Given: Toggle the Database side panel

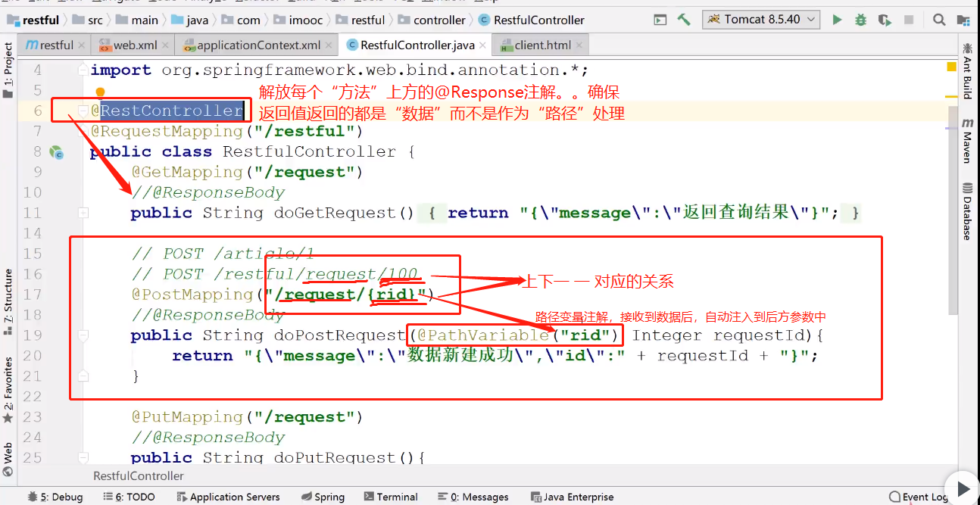Looking at the screenshot, I should coord(967,212).
